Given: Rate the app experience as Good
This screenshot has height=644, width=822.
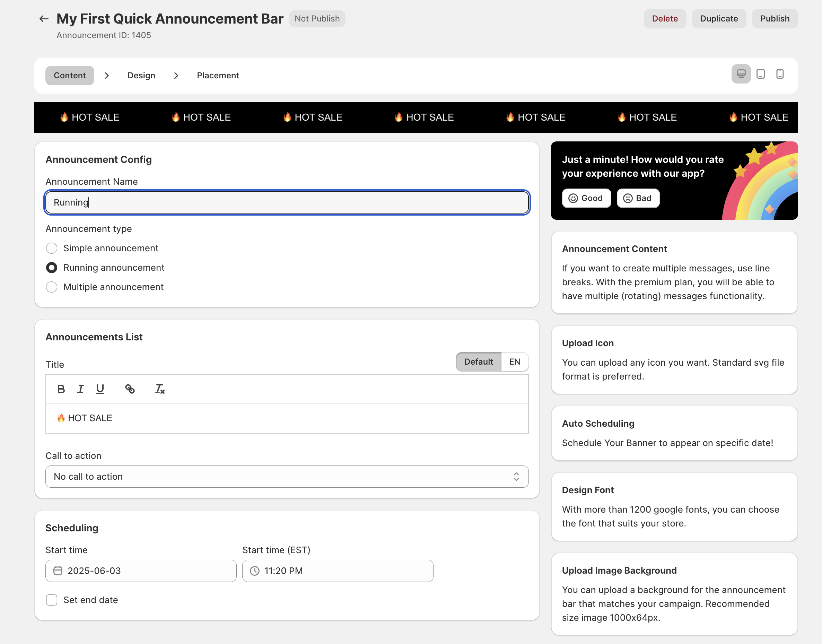Looking at the screenshot, I should 586,198.
